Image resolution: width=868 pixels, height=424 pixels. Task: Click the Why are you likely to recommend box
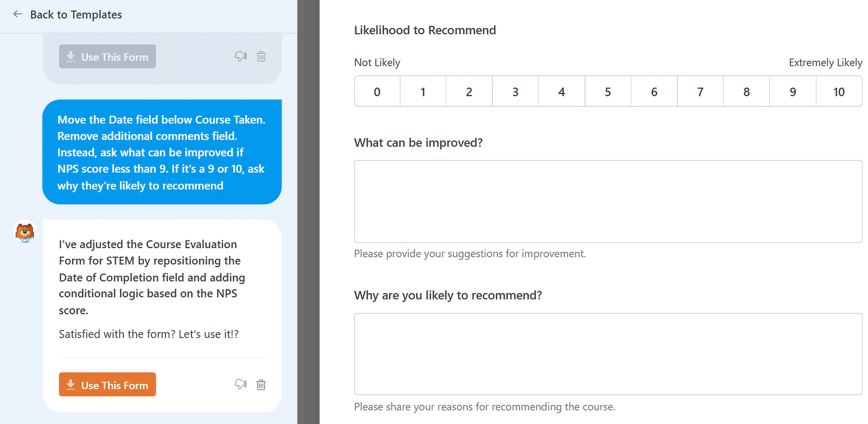608,353
